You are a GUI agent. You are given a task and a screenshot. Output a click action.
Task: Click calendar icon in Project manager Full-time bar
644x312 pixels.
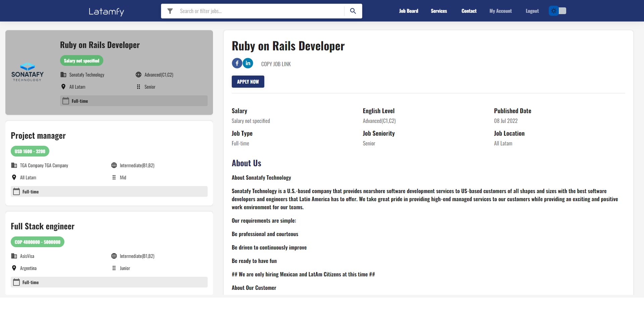[x=16, y=191]
